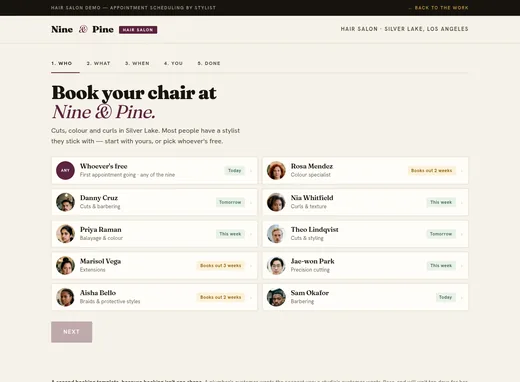Click chevron arrow on Marisol Vega card
520x382 pixels.
pos(251,266)
